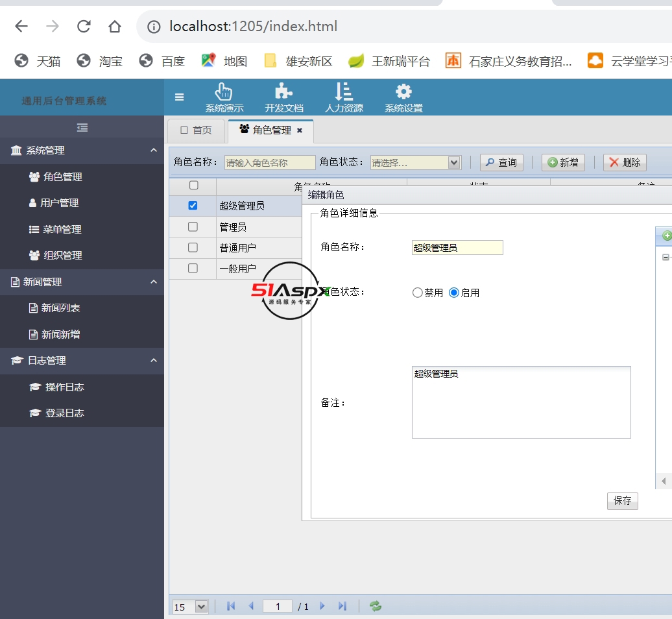Click the page number input

pyautogui.click(x=278, y=606)
